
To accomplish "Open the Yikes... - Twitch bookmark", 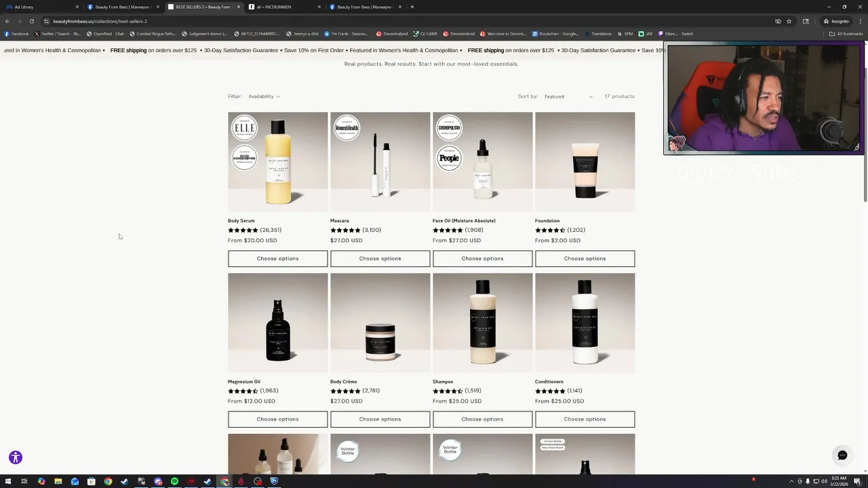I will 675,34.
